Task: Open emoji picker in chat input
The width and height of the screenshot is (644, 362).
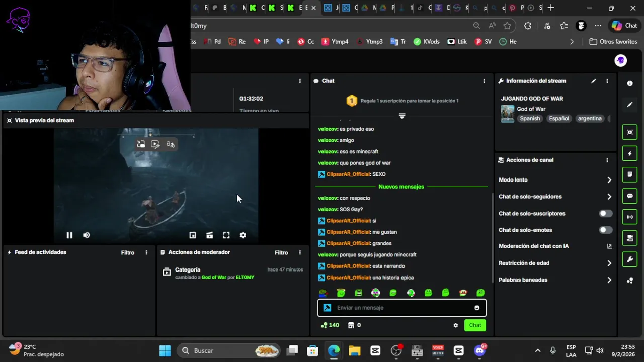Action: click(x=477, y=308)
